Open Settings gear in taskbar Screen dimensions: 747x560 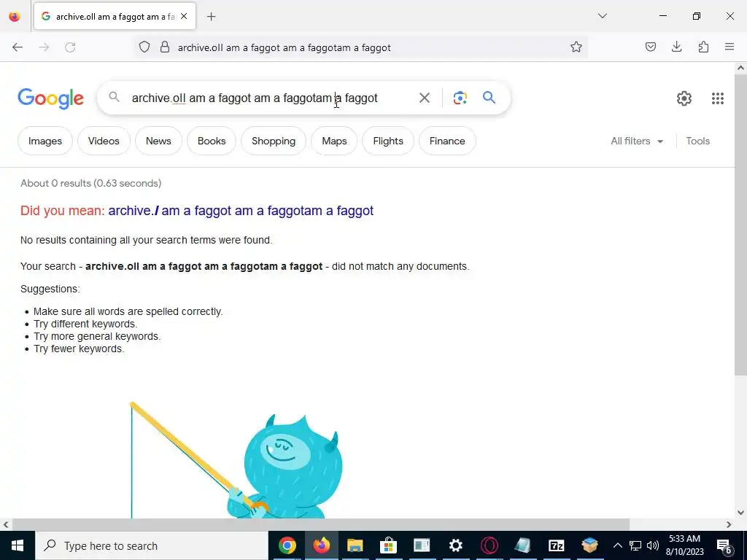455,545
